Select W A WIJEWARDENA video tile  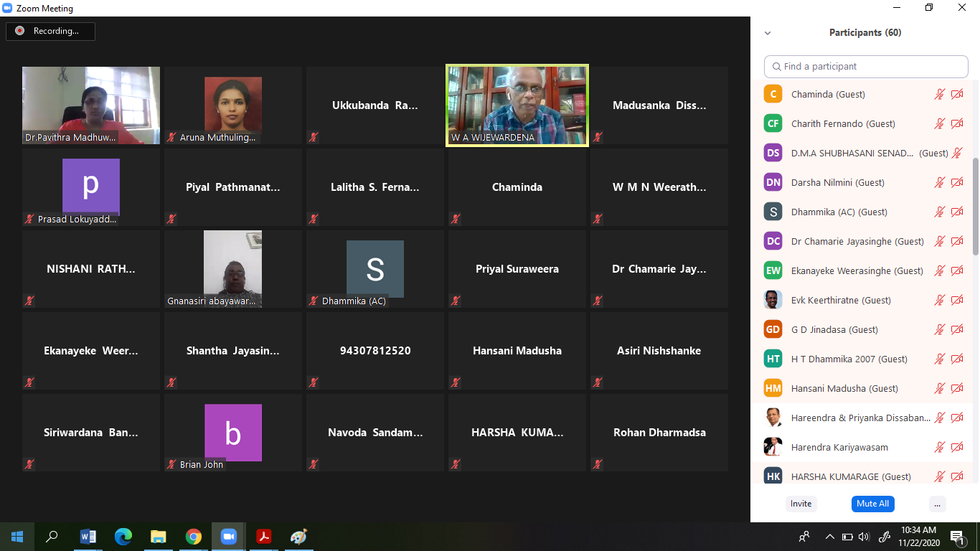tap(517, 105)
